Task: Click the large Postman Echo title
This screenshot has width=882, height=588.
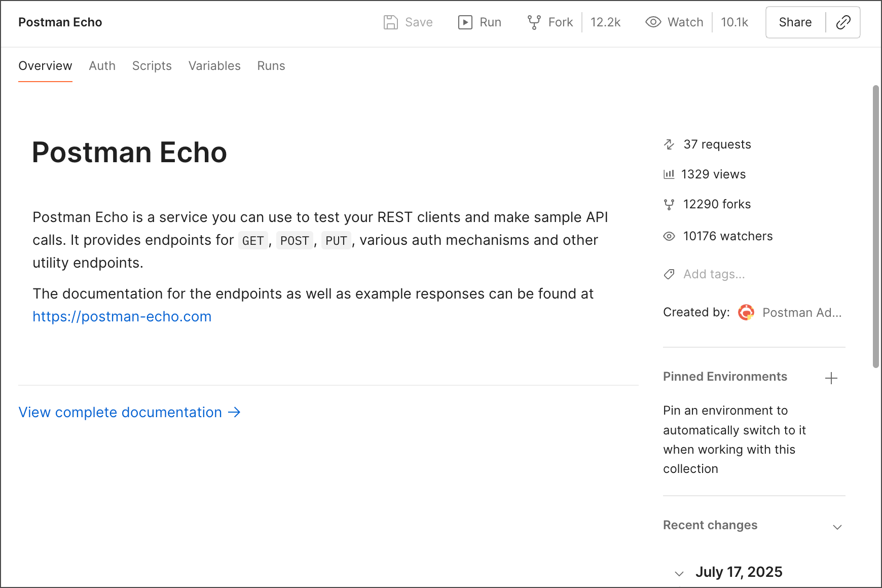Action: 129,152
